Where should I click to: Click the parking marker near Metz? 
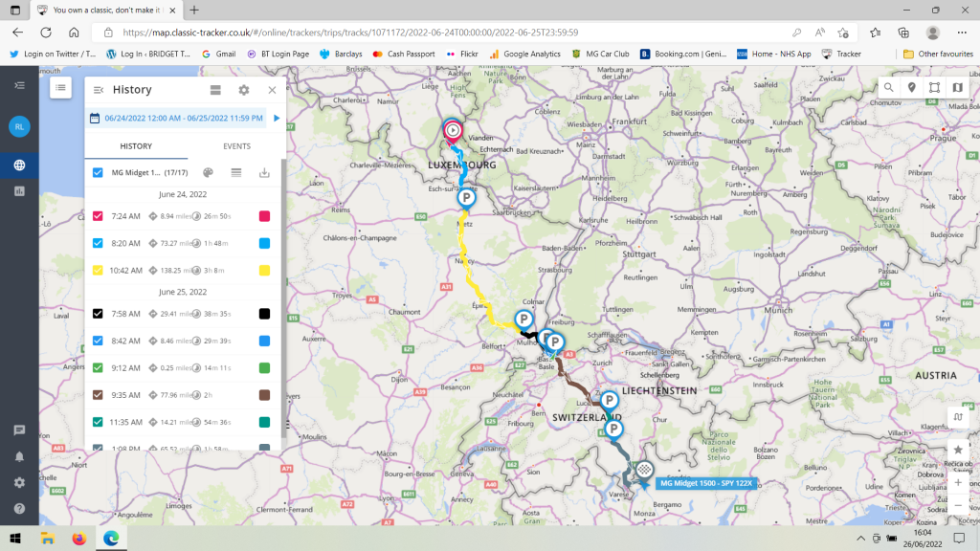point(466,198)
